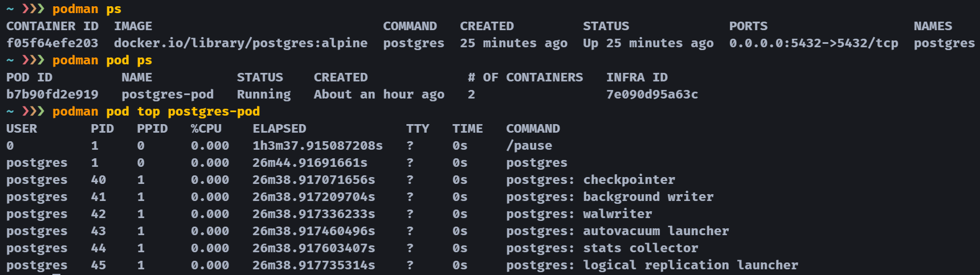The height and width of the screenshot is (275, 980).
Task: Click the "podman pod top postgres-pod" command
Action: (156, 112)
